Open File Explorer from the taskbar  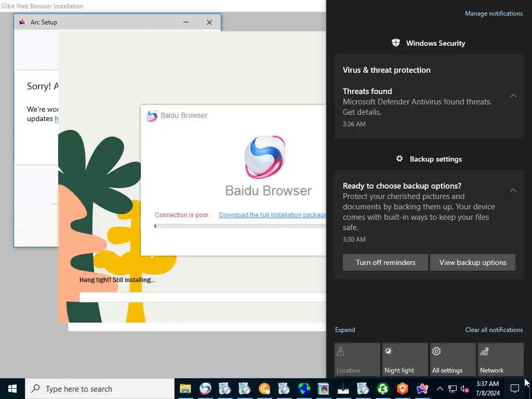click(185, 389)
